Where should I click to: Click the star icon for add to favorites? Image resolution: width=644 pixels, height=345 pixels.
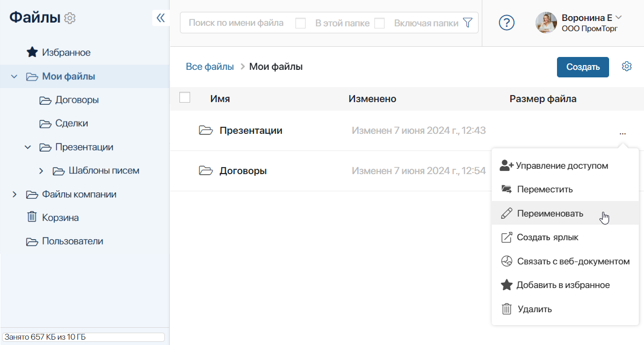(506, 285)
